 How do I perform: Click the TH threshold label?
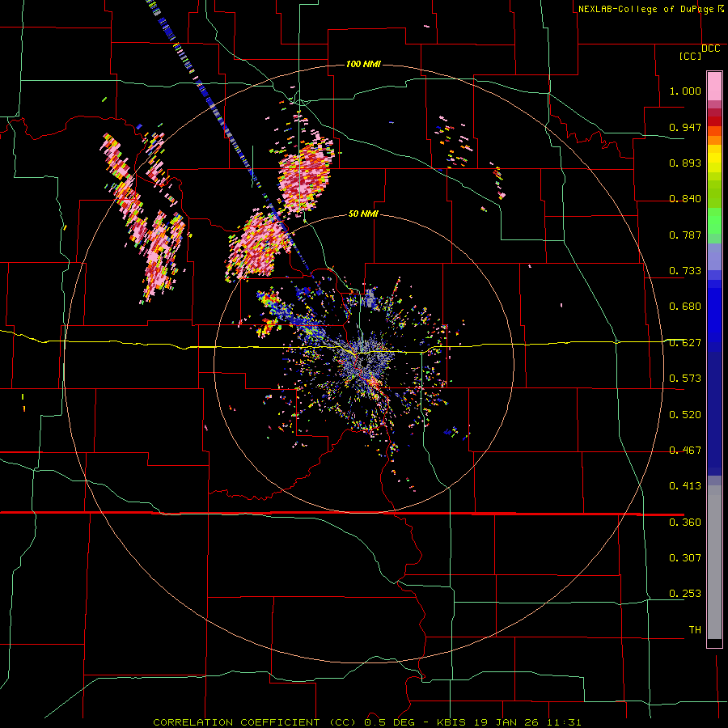(695, 630)
